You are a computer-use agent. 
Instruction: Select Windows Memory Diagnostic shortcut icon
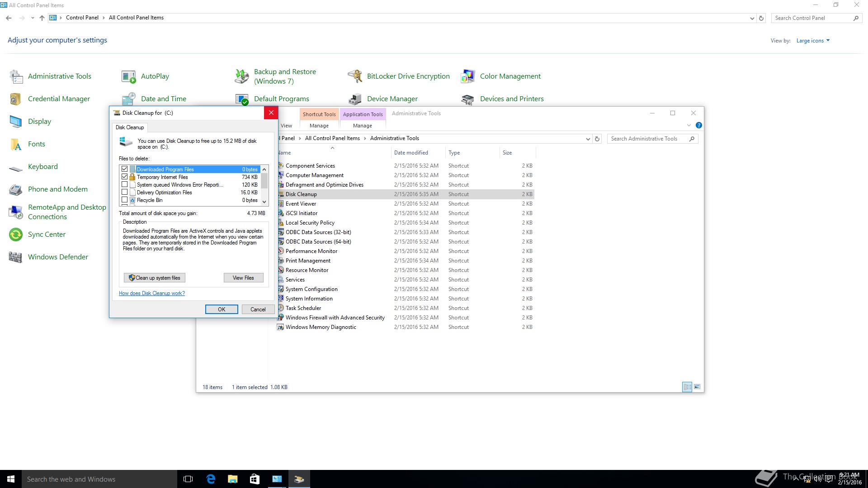281,327
